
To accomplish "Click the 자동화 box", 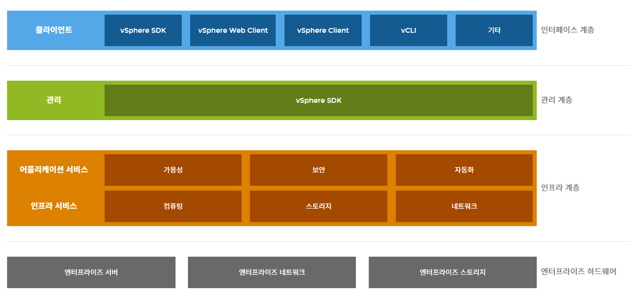I will coord(464,170).
